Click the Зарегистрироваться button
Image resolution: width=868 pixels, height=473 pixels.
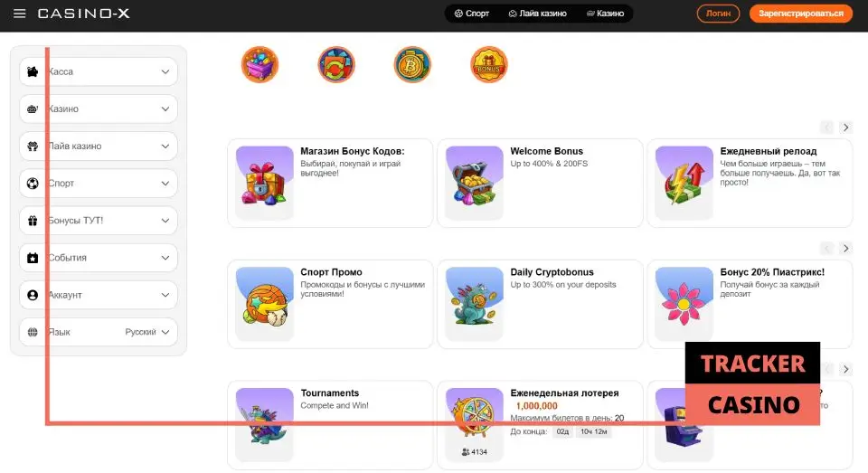801,14
